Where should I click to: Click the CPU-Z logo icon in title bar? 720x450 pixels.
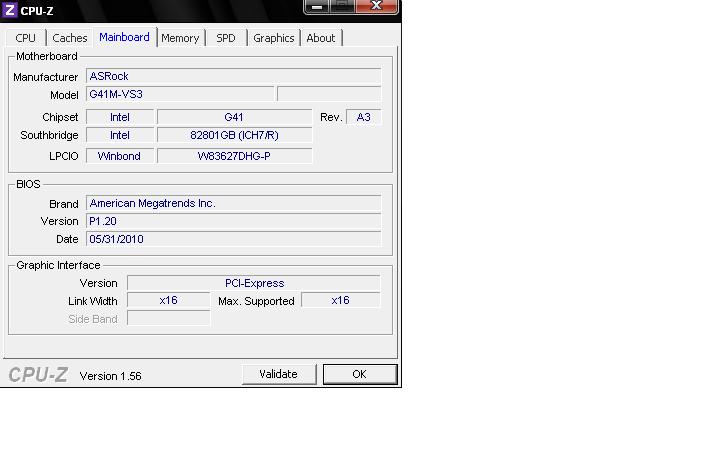click(x=9, y=10)
